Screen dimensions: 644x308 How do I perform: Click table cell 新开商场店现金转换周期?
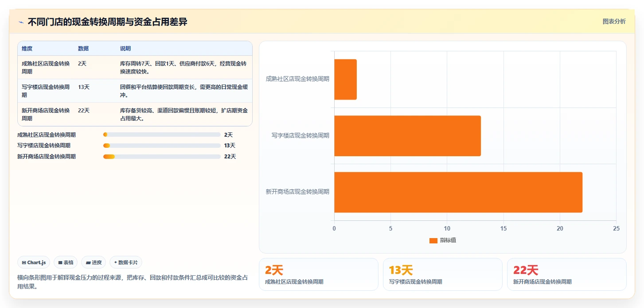point(46,114)
